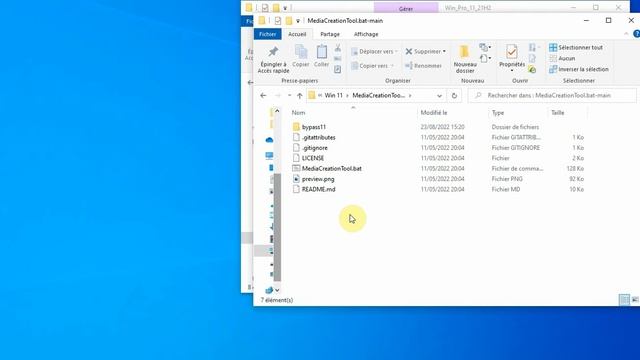Click the navigation pane scroll down arrow
The image size is (640, 360).
(x=277, y=290)
